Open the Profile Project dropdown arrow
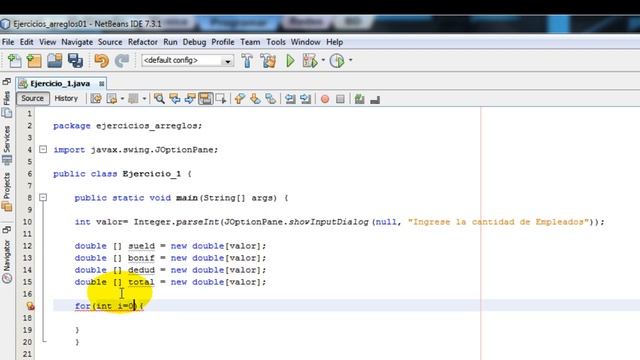Viewport: 640px width, 360px height. click(x=351, y=60)
